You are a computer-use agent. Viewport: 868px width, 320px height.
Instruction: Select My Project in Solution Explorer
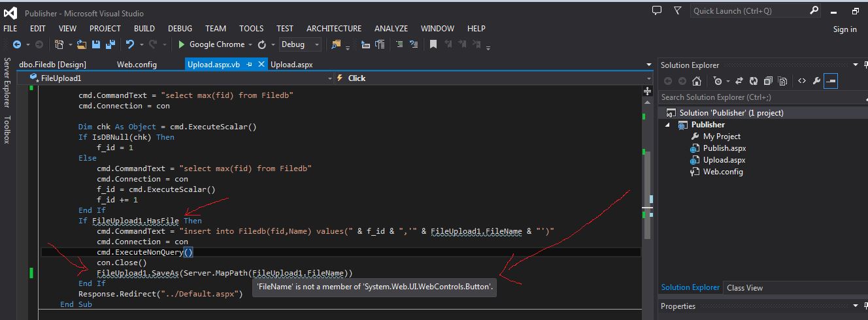(x=722, y=136)
